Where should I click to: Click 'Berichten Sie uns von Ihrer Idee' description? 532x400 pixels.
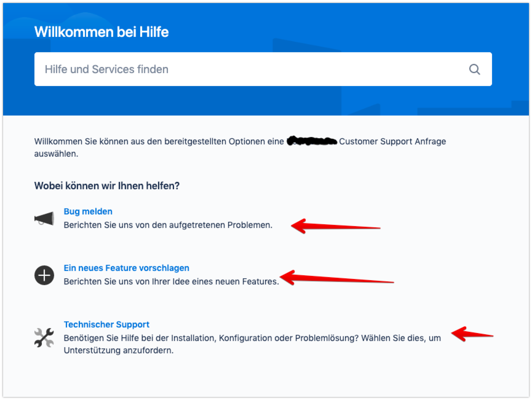pos(171,281)
